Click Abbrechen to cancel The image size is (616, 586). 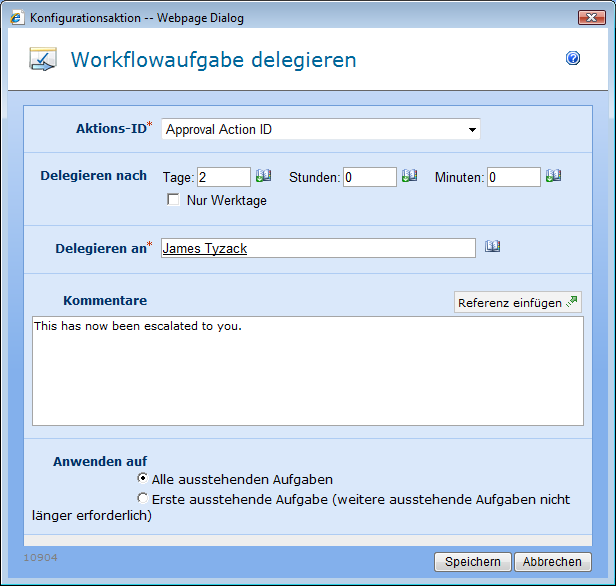(553, 562)
